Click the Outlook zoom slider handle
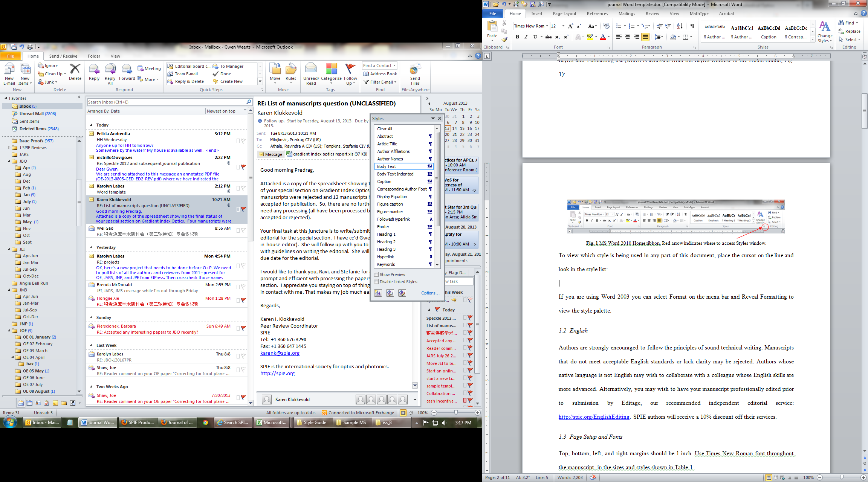The width and height of the screenshot is (868, 482). [456, 413]
